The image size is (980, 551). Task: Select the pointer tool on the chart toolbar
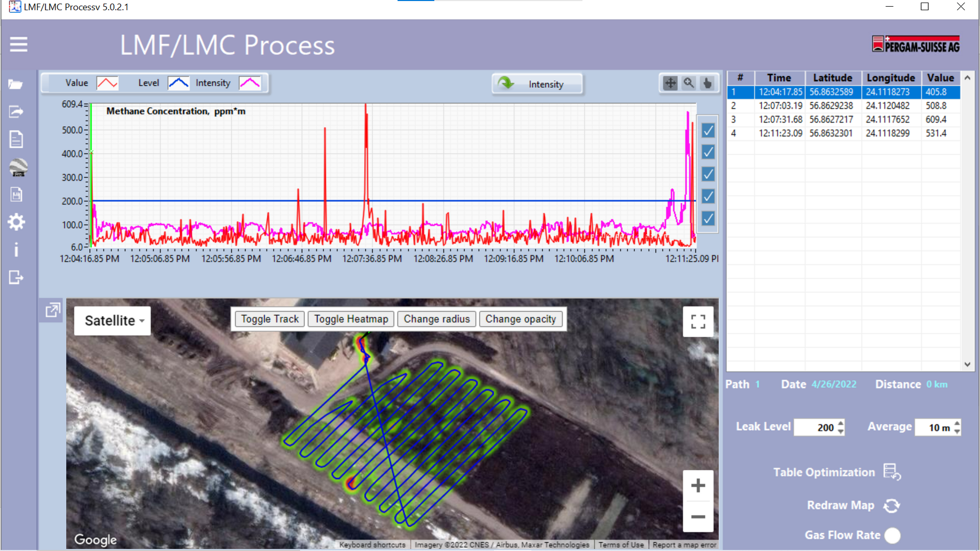coord(708,82)
